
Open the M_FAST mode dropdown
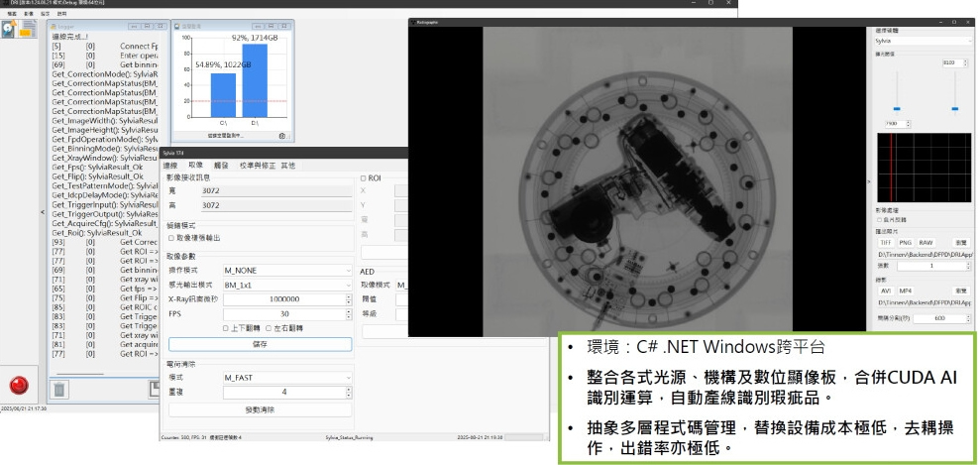point(286,378)
